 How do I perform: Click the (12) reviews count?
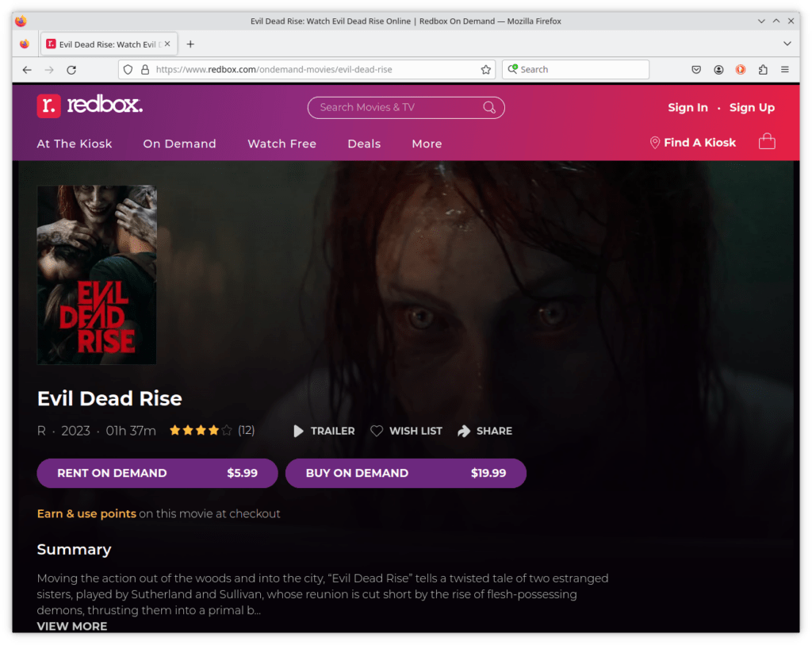[246, 431]
